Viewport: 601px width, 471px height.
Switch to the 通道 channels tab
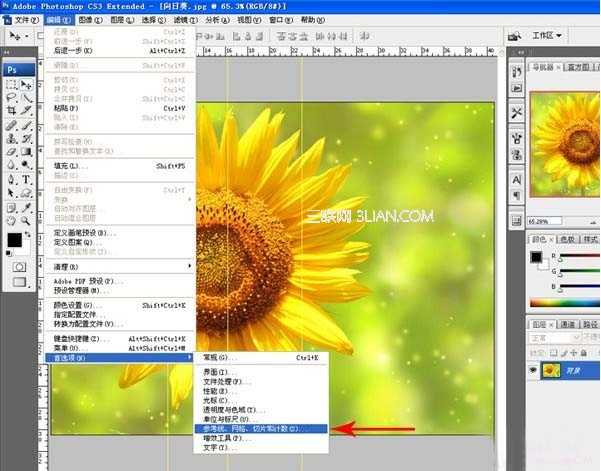pos(567,324)
